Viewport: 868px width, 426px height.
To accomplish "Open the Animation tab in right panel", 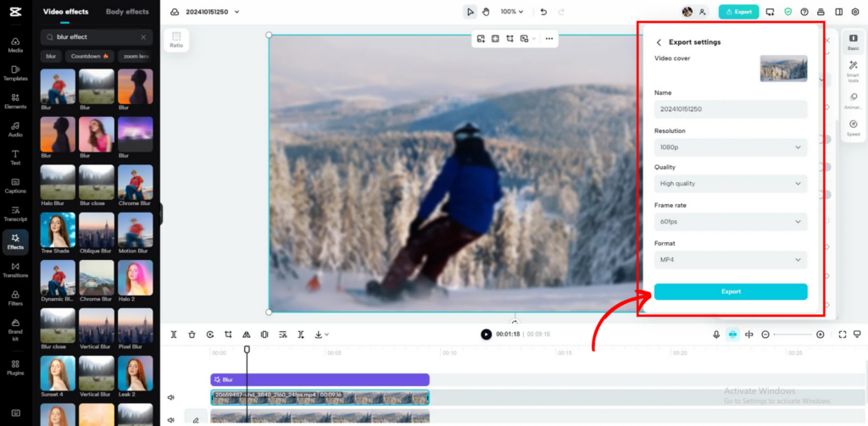I will pyautogui.click(x=853, y=101).
